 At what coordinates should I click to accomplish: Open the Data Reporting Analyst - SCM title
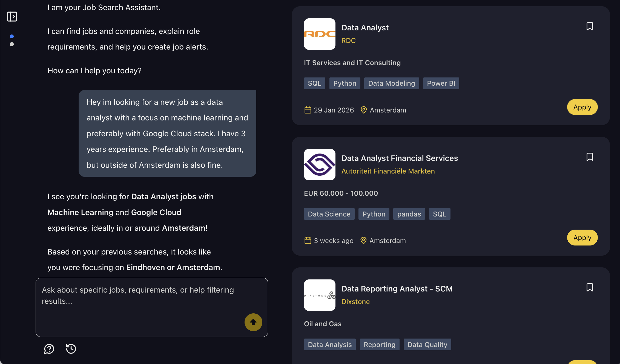pyautogui.click(x=397, y=289)
